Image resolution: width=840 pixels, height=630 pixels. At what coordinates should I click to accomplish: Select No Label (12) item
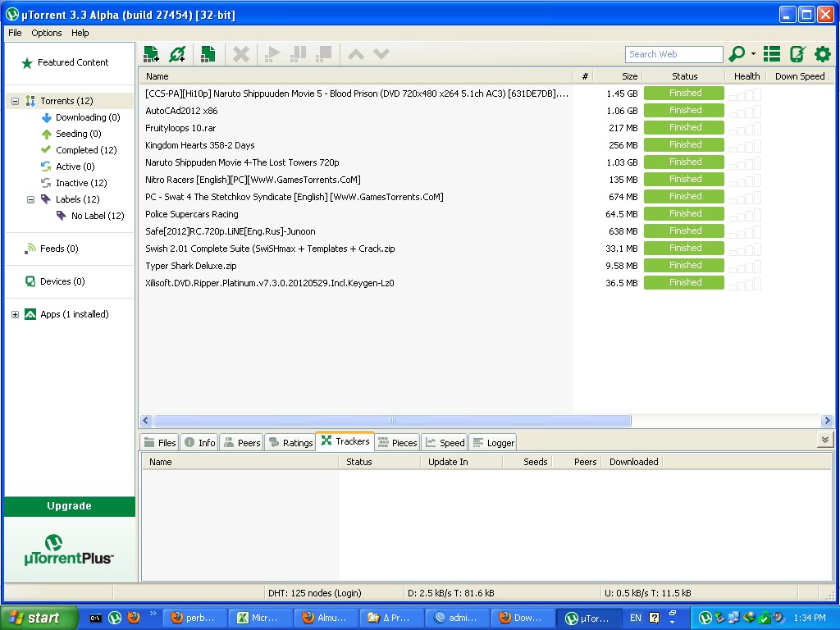point(98,216)
